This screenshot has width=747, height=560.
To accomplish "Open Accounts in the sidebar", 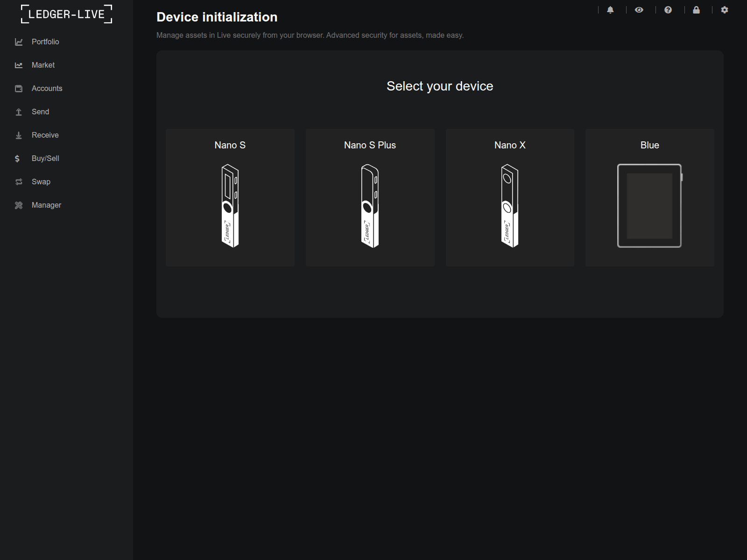I will pos(47,88).
